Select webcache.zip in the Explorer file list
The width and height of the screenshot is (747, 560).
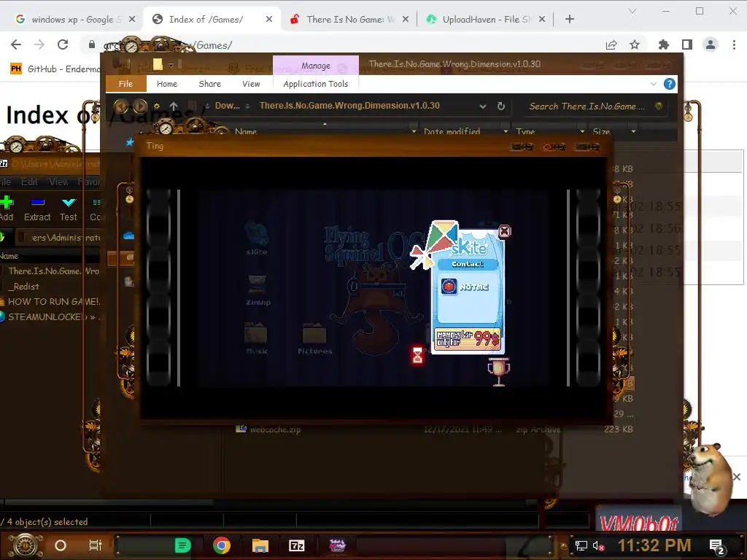click(x=275, y=429)
